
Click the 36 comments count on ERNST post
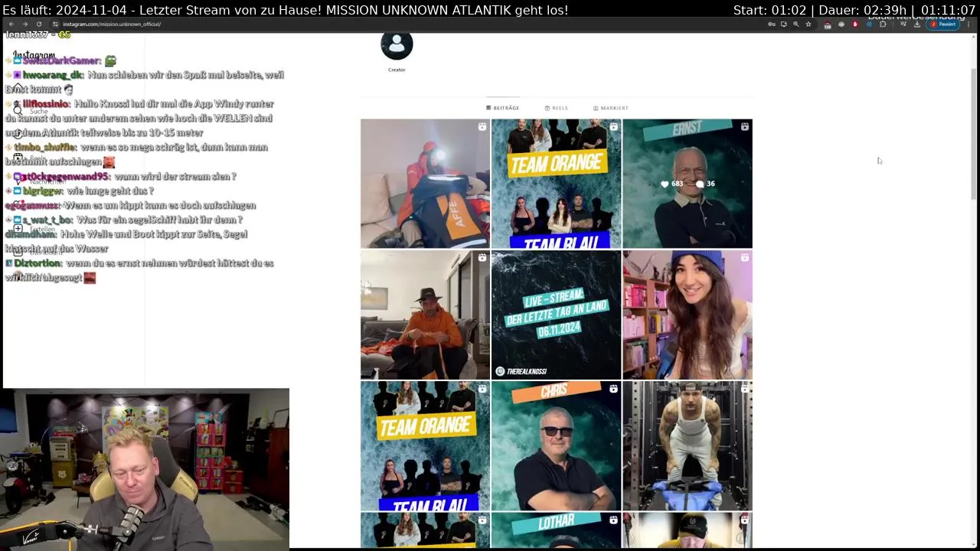tap(705, 184)
